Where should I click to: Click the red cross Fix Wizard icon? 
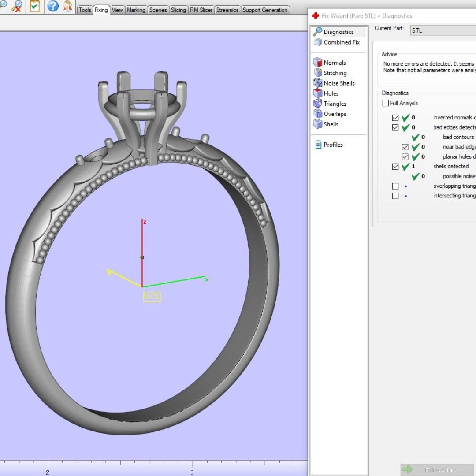coord(316,15)
